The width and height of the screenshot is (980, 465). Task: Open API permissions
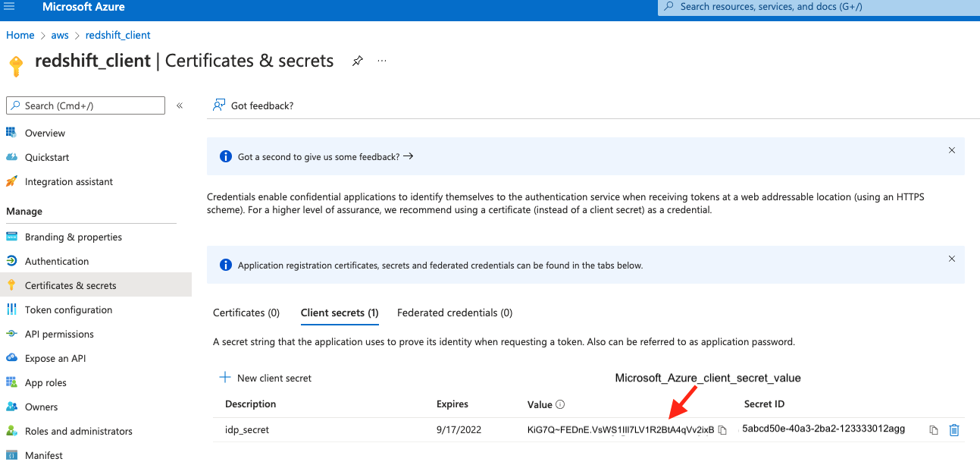[x=59, y=334]
